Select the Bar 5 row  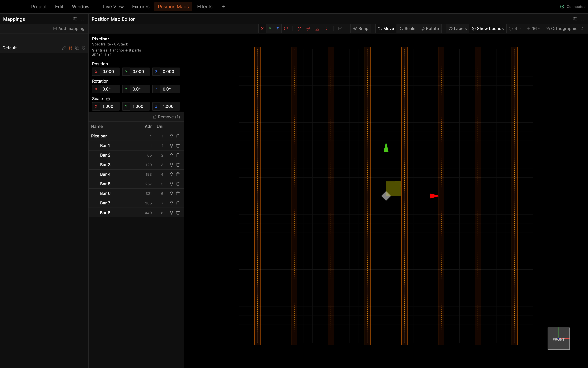click(x=136, y=184)
